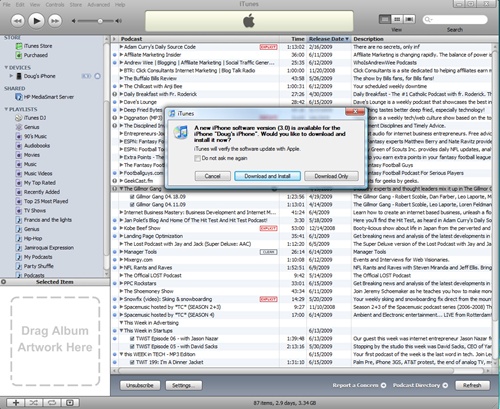The width and height of the screenshot is (500, 409).
Task: Toggle shuffle icon in bottom bar
Action: [34, 403]
